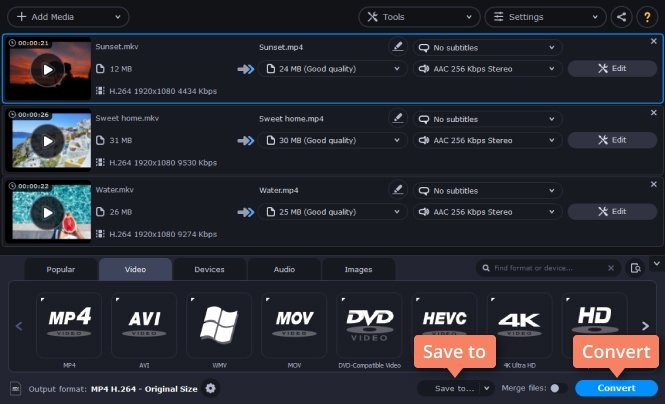
Task: Toggle the Merge files switch
Action: (558, 388)
